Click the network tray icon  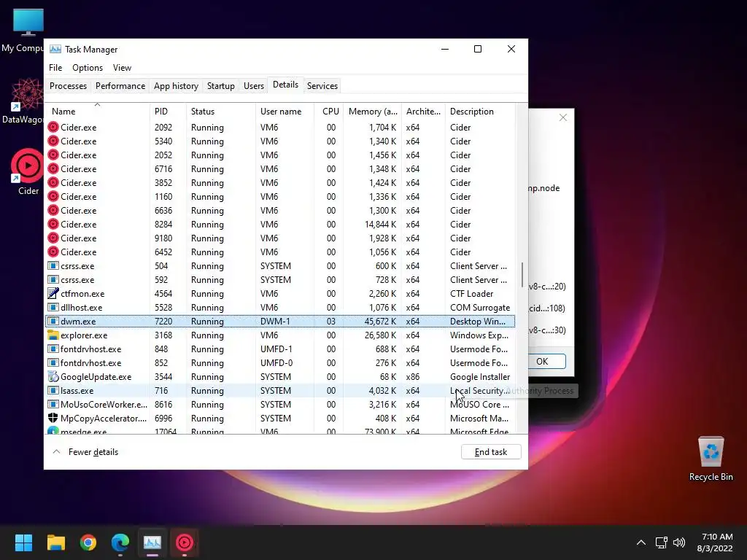[x=661, y=542]
